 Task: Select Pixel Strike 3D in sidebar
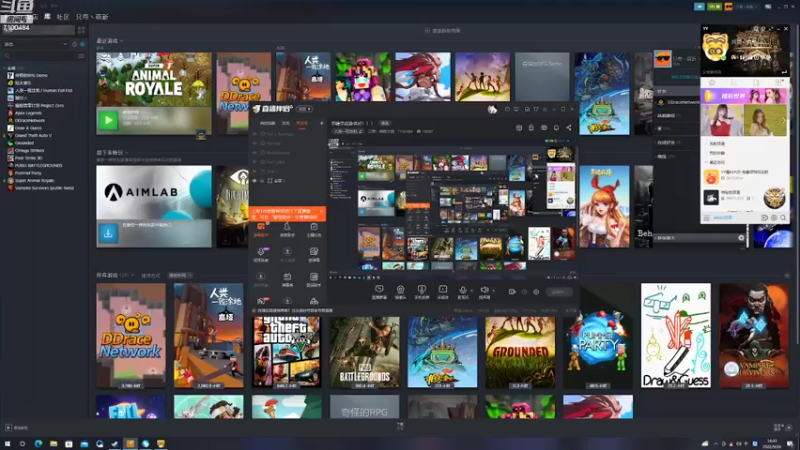pyautogui.click(x=29, y=158)
